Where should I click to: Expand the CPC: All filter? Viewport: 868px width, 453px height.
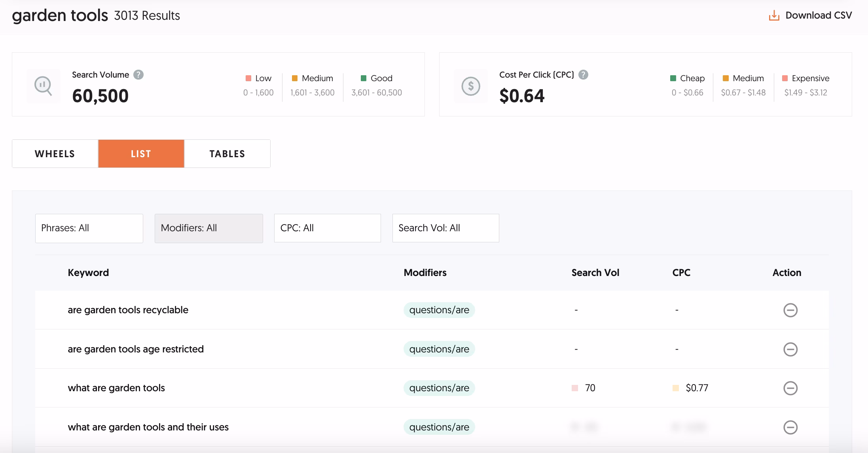tap(327, 228)
